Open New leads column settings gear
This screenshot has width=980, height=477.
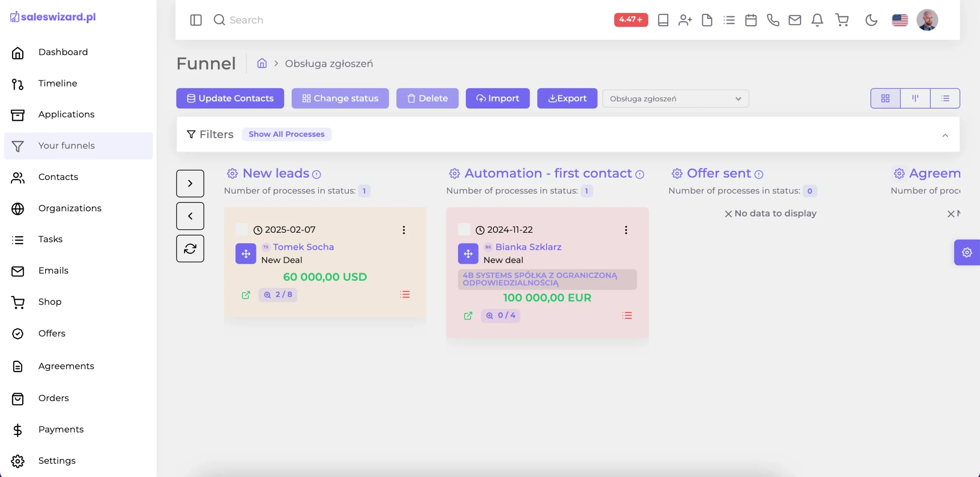click(232, 173)
